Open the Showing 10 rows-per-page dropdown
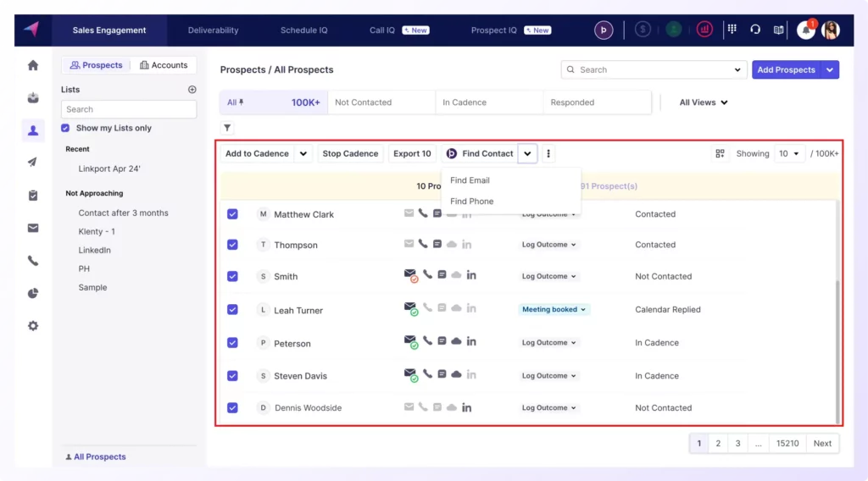 (x=789, y=153)
